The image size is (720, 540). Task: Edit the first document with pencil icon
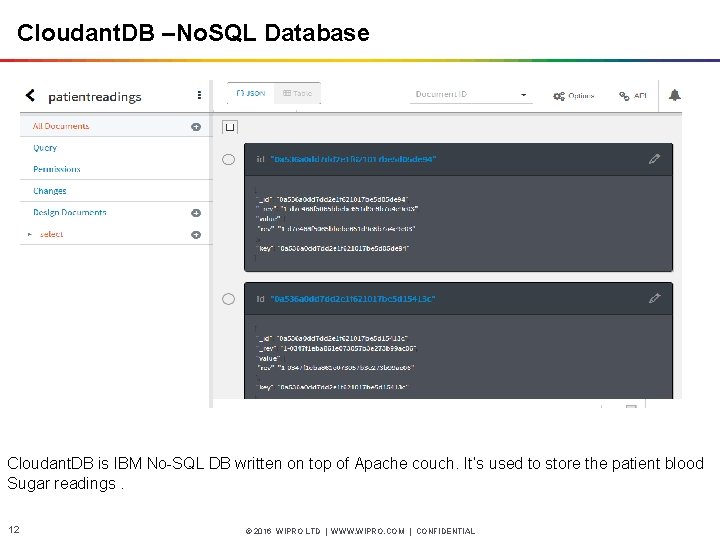[x=654, y=159]
